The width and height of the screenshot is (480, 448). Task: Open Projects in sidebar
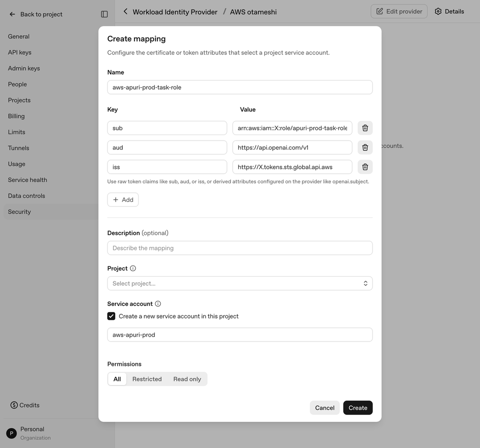coord(19,100)
